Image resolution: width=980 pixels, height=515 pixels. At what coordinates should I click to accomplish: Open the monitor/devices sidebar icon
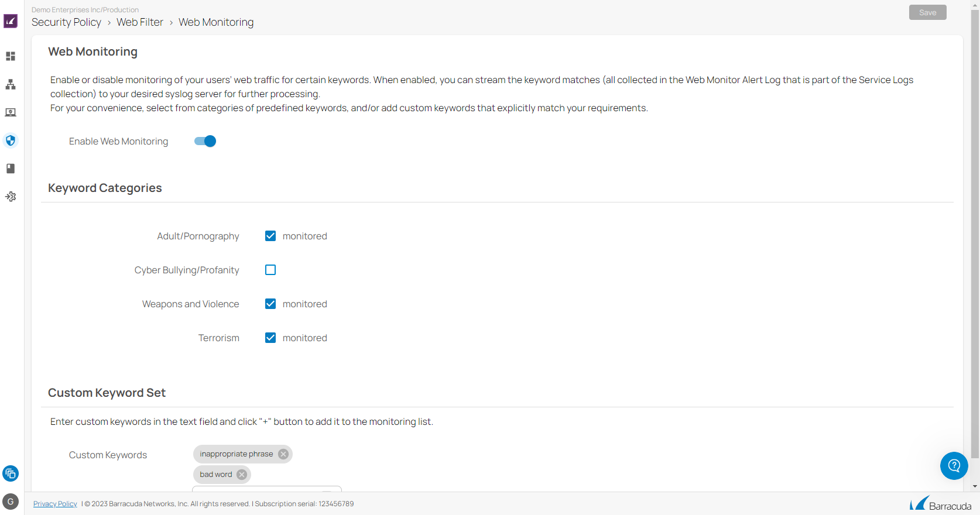[11, 112]
